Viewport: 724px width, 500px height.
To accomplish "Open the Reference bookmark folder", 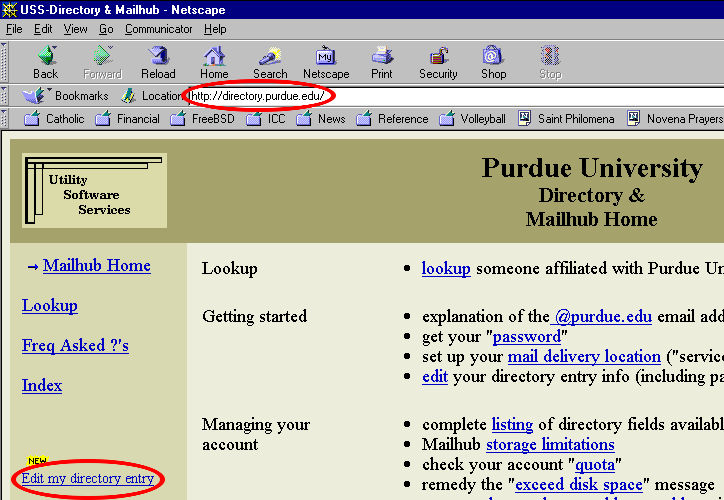I will pos(392,119).
